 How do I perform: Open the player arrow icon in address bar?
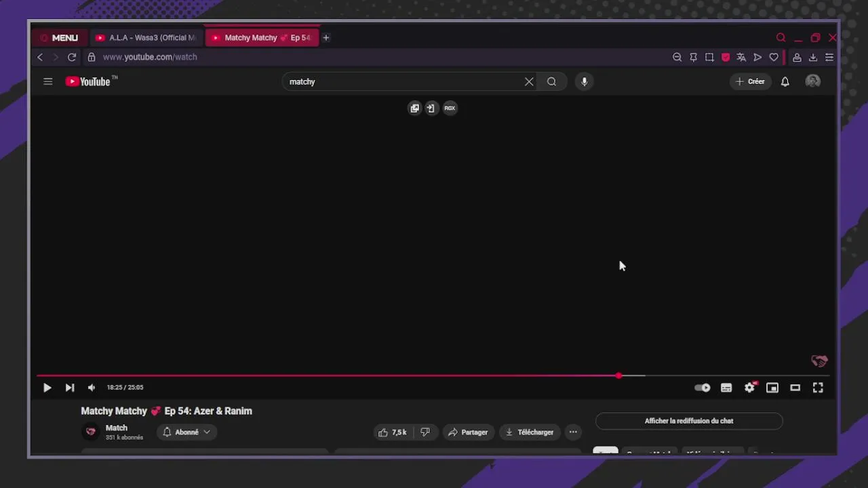(757, 58)
